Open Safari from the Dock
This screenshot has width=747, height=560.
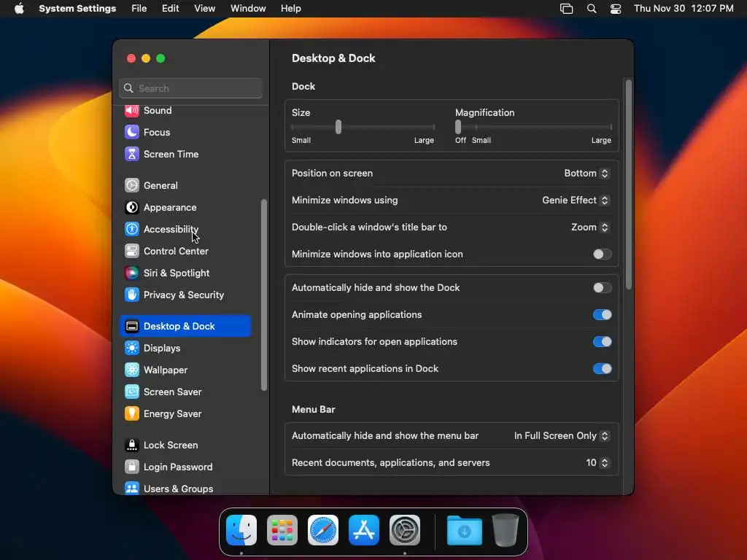323,530
